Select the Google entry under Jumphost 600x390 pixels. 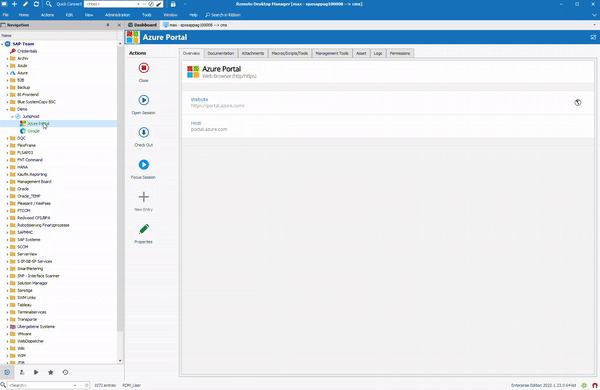[x=34, y=131]
